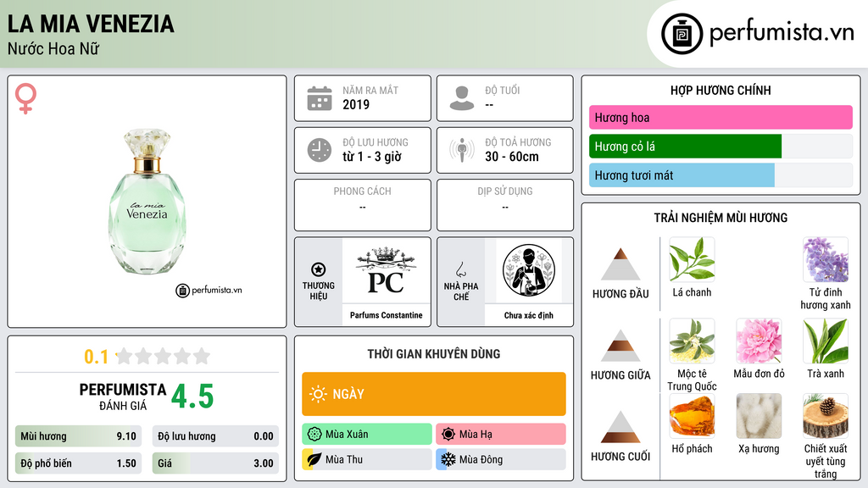Image resolution: width=868 pixels, height=488 pixels.
Task: Click the green Perfumista rating 4.5
Action: point(192,396)
